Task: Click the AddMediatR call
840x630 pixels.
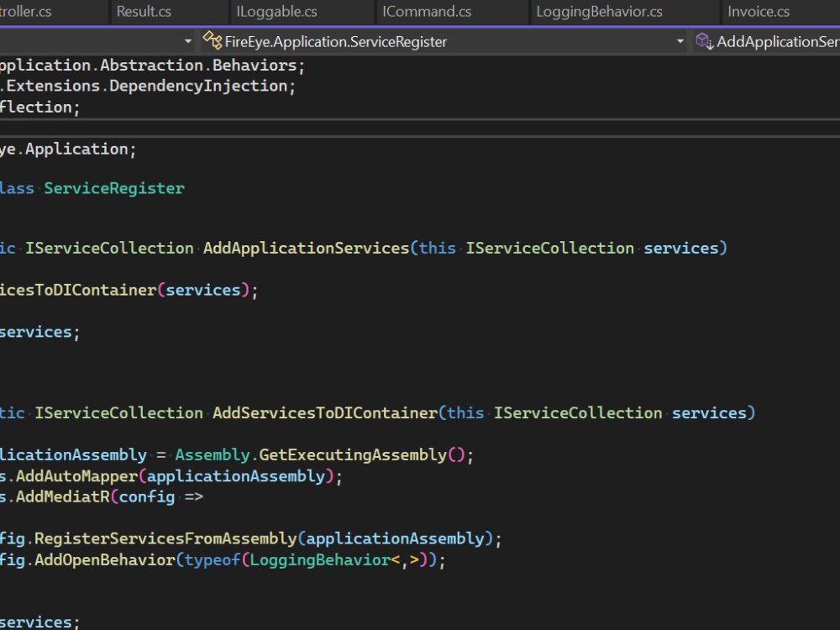Action: point(63,497)
